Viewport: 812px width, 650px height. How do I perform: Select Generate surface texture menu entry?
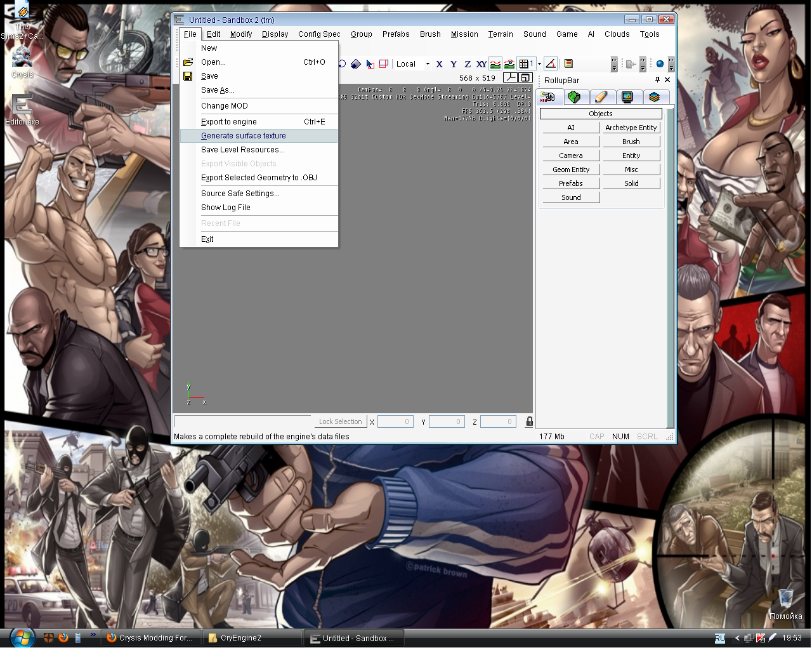pos(244,136)
